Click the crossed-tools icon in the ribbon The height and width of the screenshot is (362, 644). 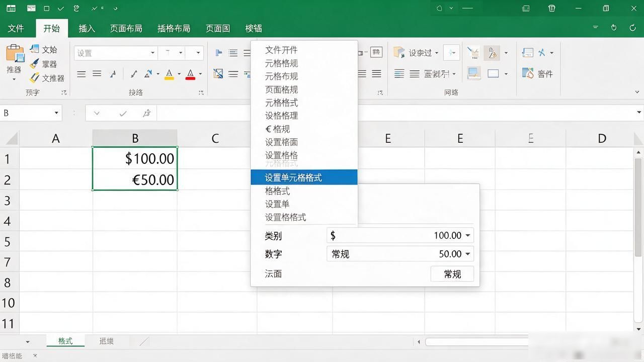coord(542,52)
